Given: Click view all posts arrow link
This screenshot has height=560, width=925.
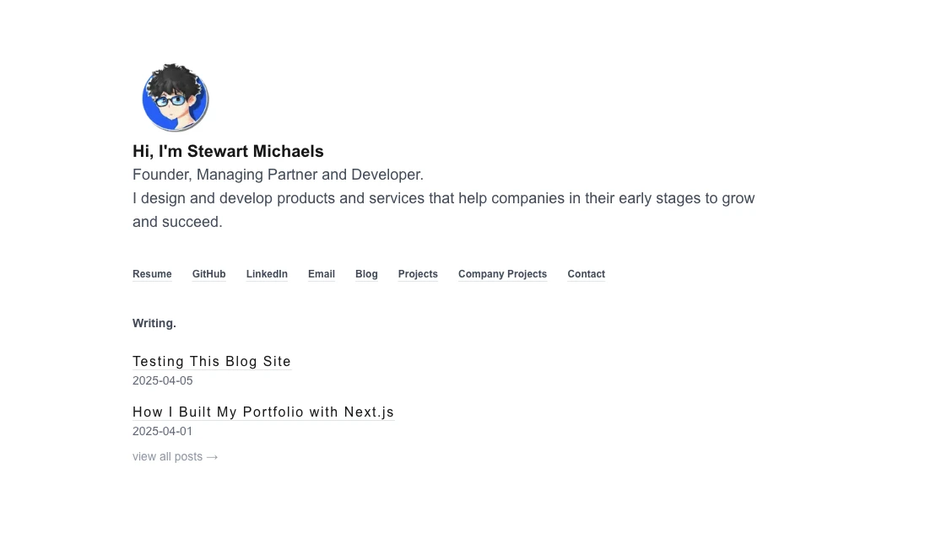Looking at the screenshot, I should (176, 456).
